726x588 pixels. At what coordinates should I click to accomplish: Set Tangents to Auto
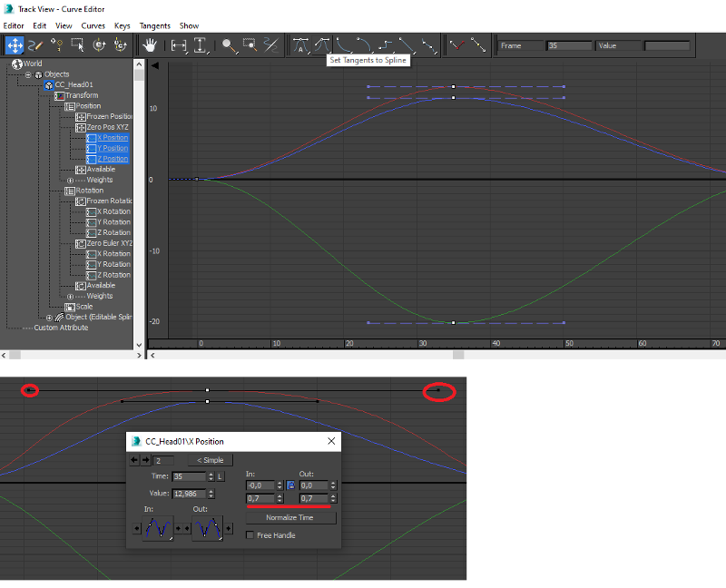(x=301, y=45)
